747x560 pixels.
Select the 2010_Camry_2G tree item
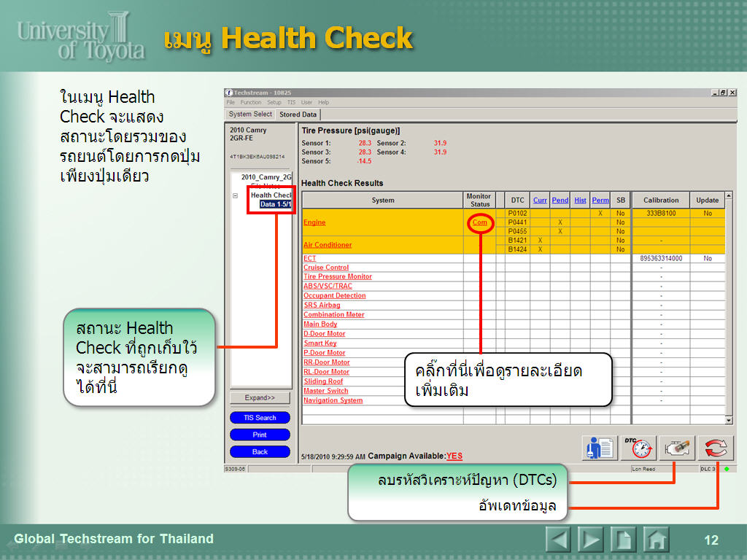point(266,177)
